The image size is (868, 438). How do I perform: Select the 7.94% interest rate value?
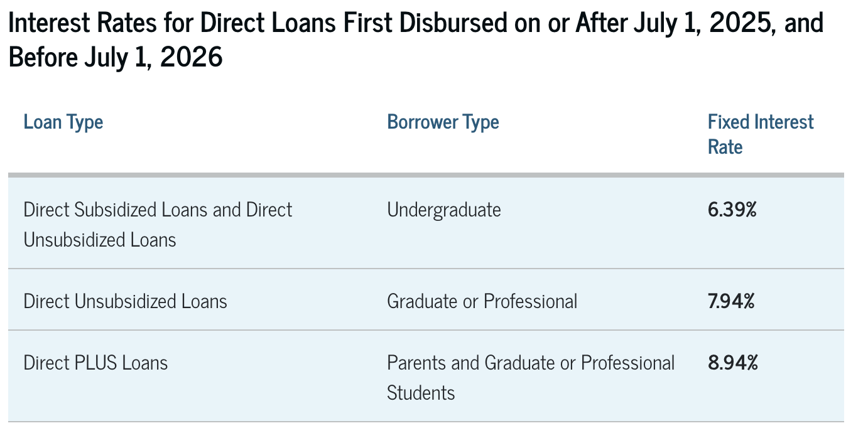pyautogui.click(x=731, y=301)
